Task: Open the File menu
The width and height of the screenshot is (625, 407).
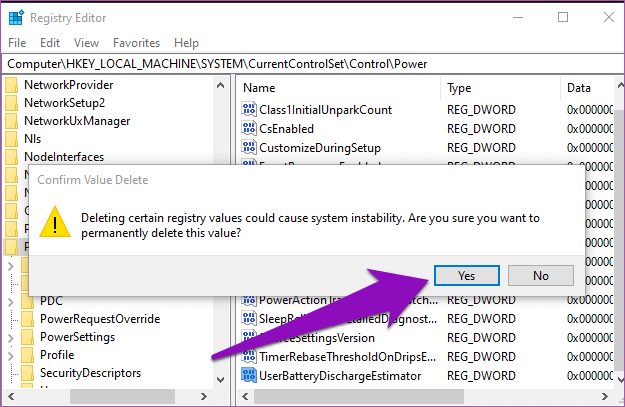Action: pyautogui.click(x=17, y=43)
